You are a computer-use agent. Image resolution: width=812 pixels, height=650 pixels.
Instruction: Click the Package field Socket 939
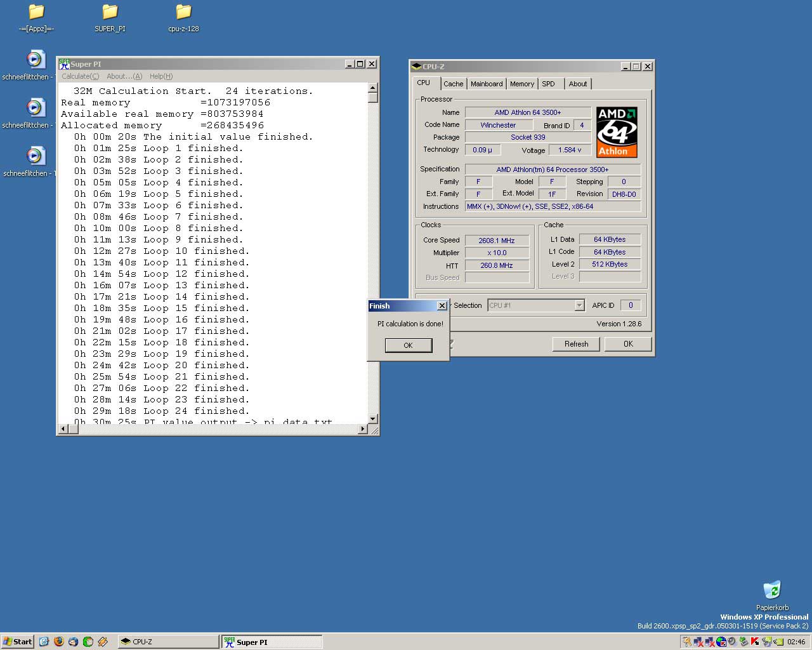pyautogui.click(x=528, y=137)
